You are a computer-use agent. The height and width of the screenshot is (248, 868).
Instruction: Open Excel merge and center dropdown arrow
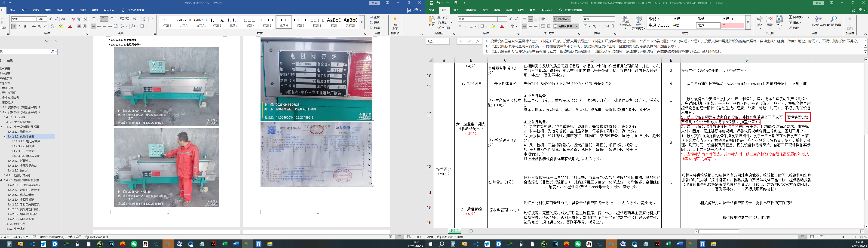577,26
